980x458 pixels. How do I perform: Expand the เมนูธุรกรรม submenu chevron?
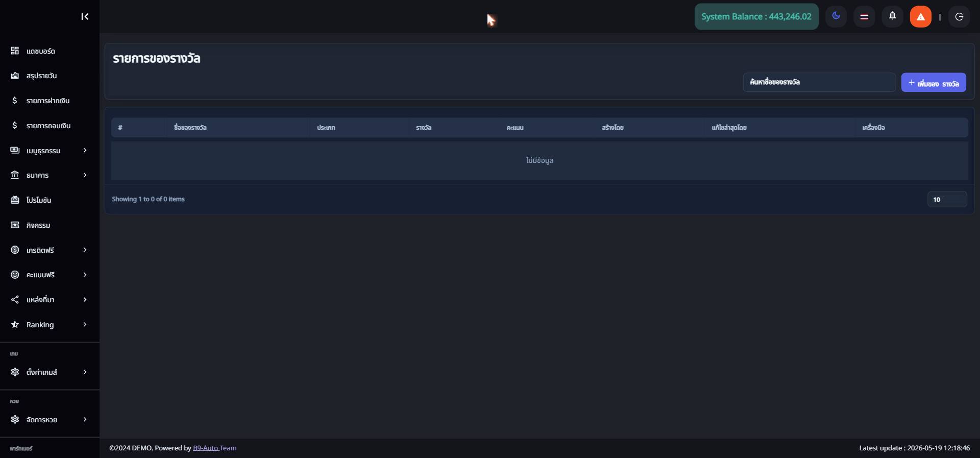click(x=85, y=150)
